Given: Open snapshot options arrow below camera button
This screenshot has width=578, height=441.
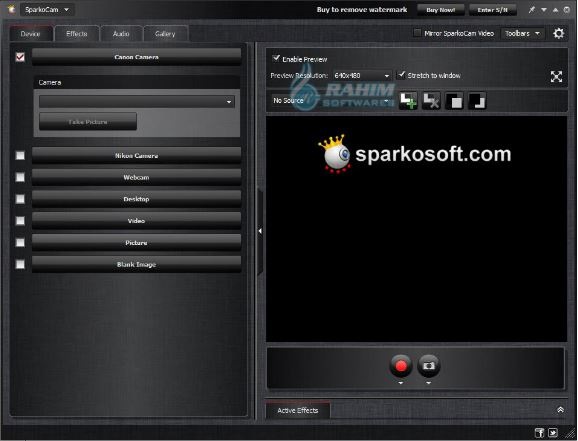Looking at the screenshot, I should click(x=428, y=383).
